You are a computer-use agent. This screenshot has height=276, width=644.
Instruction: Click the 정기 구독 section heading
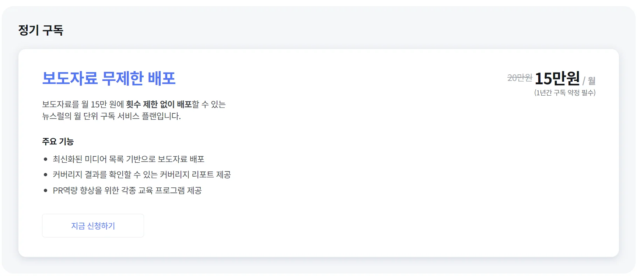coord(41,31)
